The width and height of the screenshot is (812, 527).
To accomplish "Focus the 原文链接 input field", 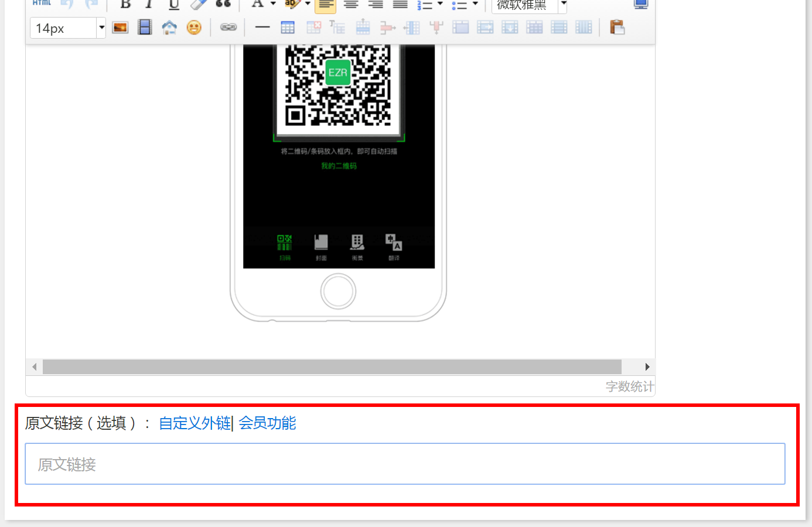I will pos(405,464).
